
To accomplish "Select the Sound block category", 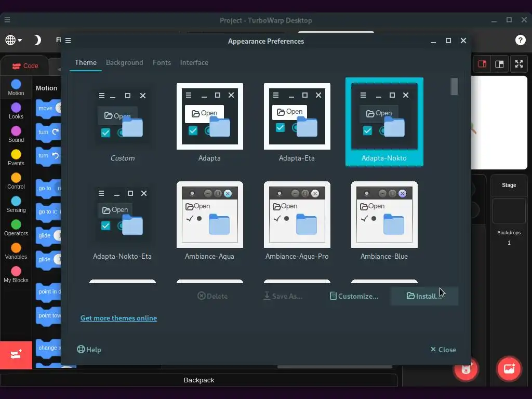I will tap(16, 135).
